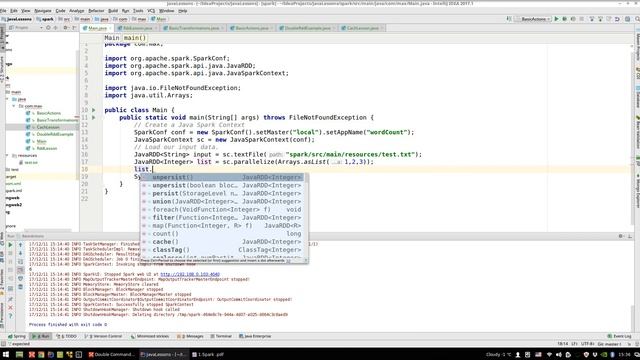Viewport: 640px width, 360px height.
Task: Select CacheLesson in the project tree
Action: [48, 127]
